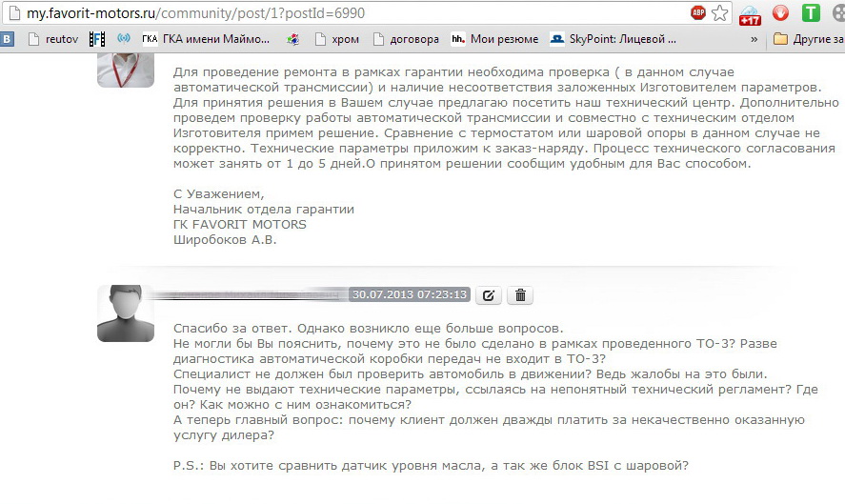Click the edit post icon
845x504 pixels.
pos(488,295)
